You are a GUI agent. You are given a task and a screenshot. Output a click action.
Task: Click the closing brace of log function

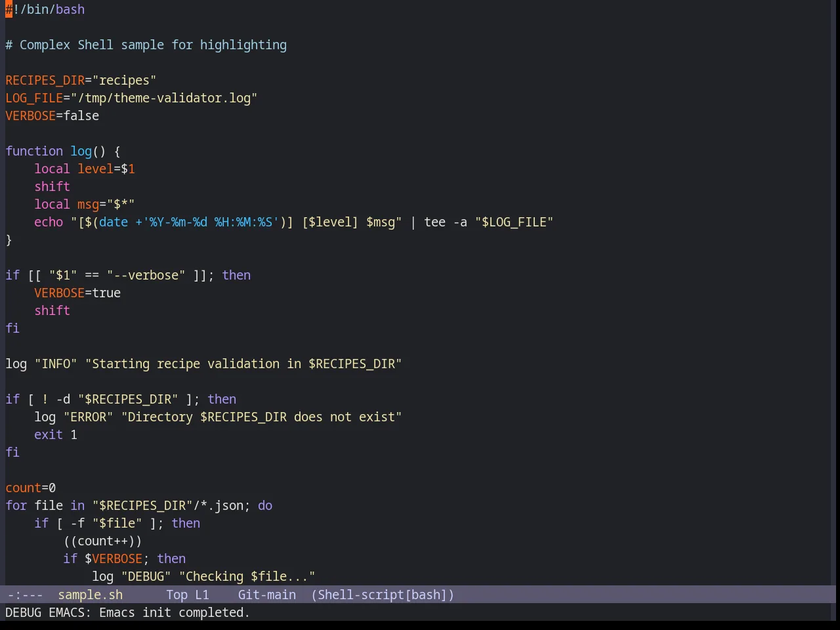(9, 240)
